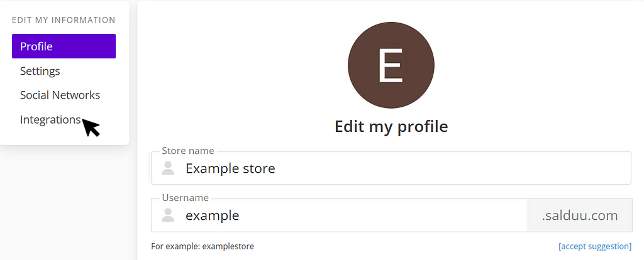Click the accept suggestion link

point(594,246)
